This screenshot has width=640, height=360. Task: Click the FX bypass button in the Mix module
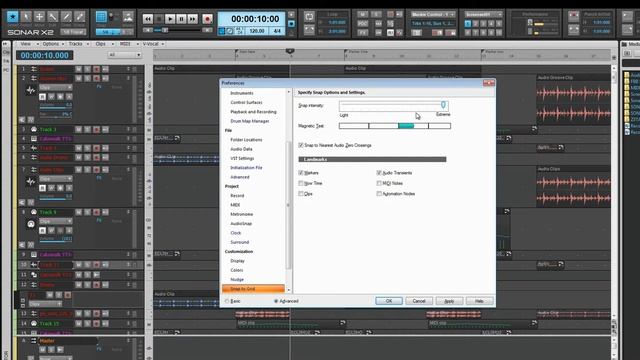pos(362,32)
